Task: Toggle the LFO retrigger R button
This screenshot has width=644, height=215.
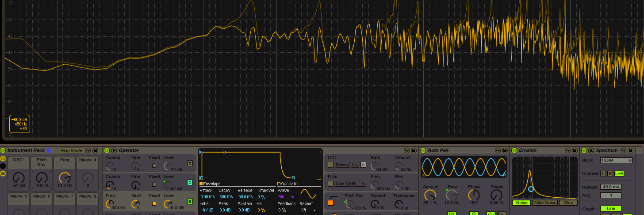Action: coord(364,164)
